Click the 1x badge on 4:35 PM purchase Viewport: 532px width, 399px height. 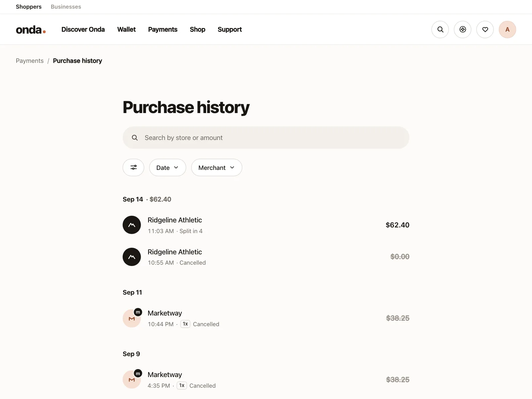point(182,385)
